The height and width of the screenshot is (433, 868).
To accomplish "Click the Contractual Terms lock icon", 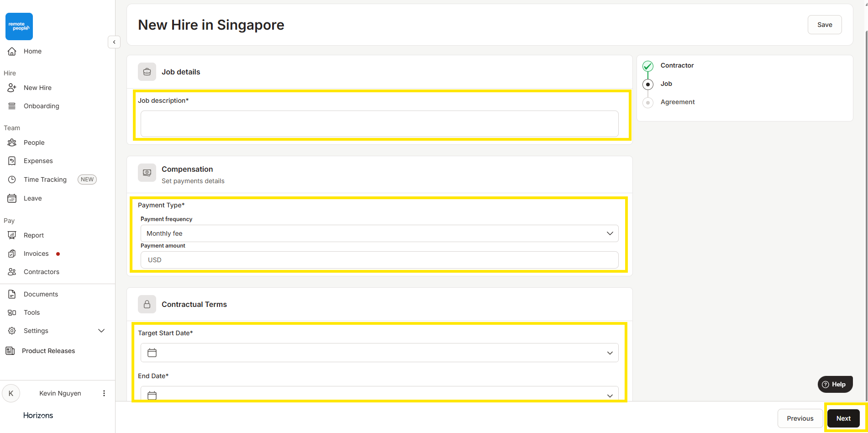I will (x=147, y=304).
